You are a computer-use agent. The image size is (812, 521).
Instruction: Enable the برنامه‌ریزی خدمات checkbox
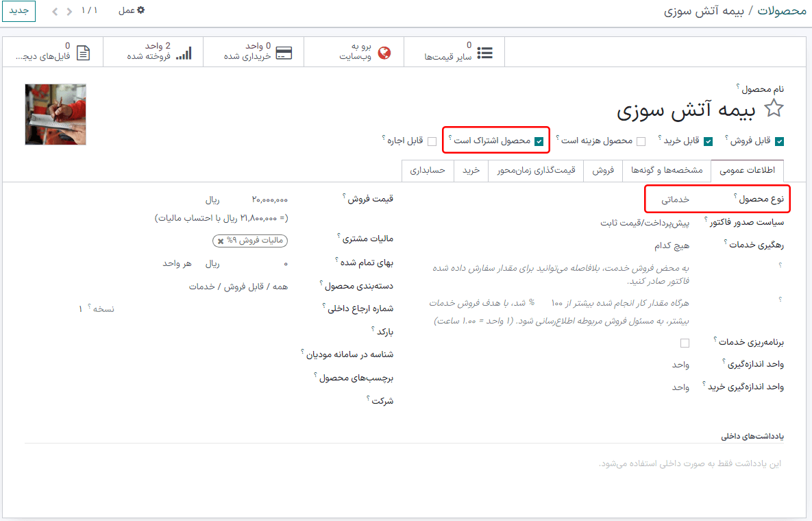[685, 342]
